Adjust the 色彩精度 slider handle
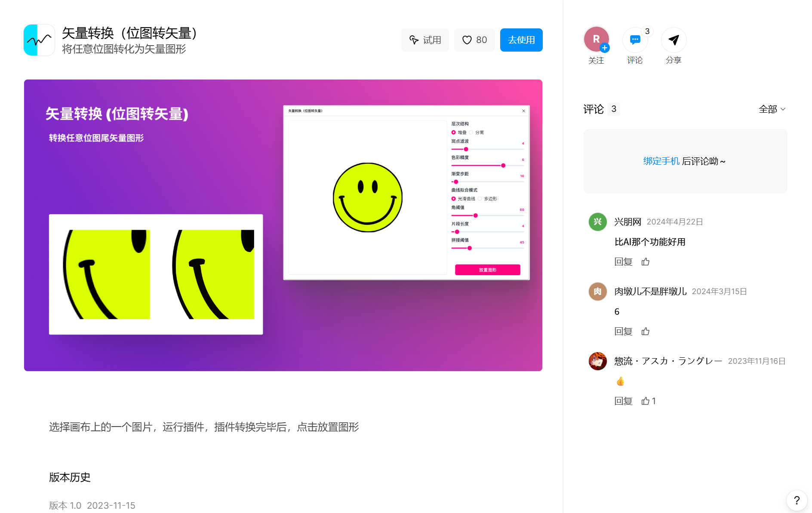The width and height of the screenshot is (812, 513). (x=503, y=166)
